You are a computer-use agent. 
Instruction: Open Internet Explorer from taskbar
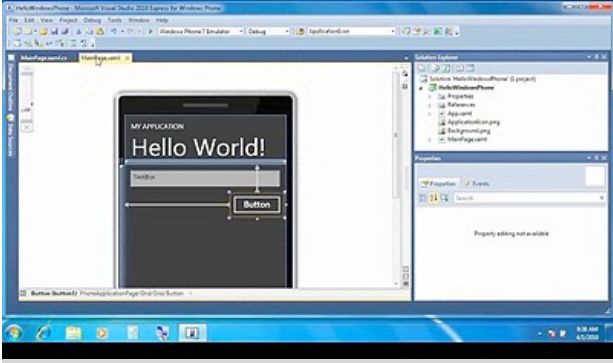[x=43, y=333]
